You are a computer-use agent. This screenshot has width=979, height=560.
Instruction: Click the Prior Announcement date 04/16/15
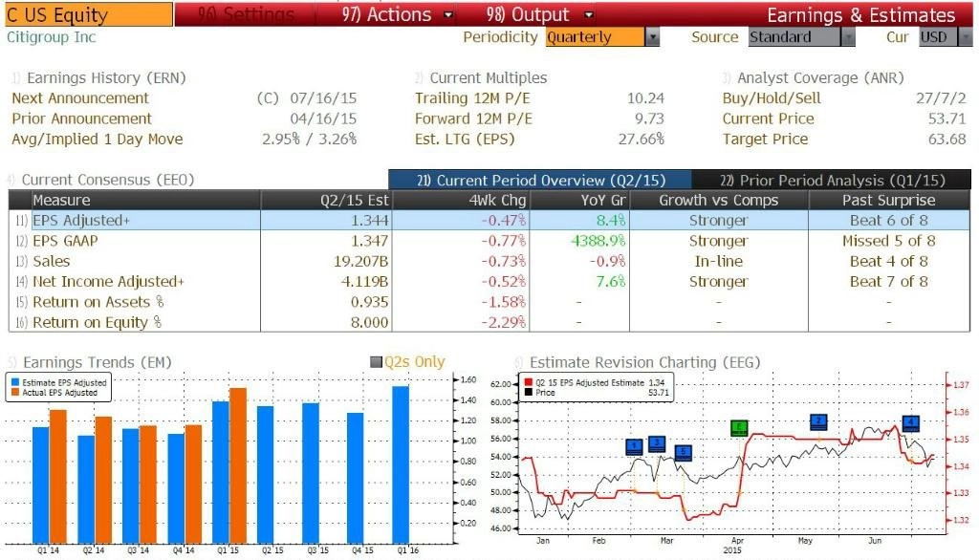pos(323,118)
